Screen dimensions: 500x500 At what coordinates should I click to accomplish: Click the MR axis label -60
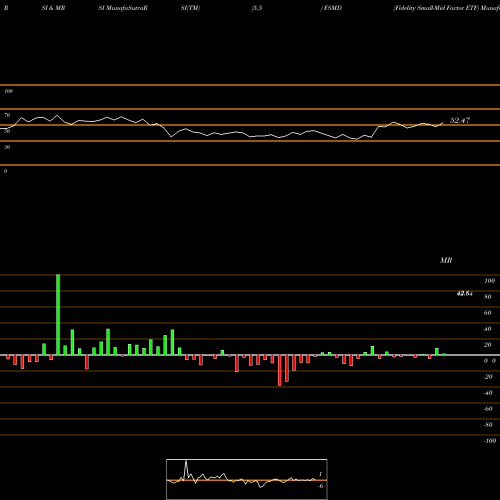(488, 409)
